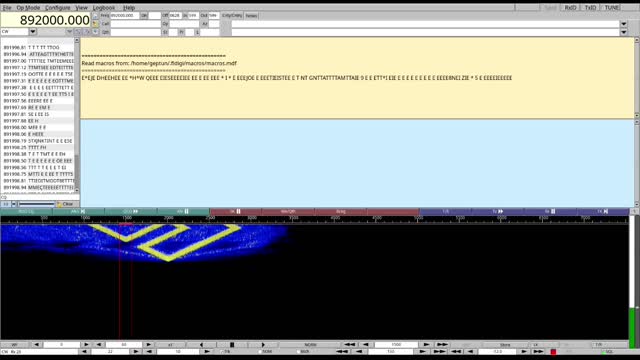Click the save-contact icon beside Call field
The image size is (640, 360).
(x=95, y=24)
